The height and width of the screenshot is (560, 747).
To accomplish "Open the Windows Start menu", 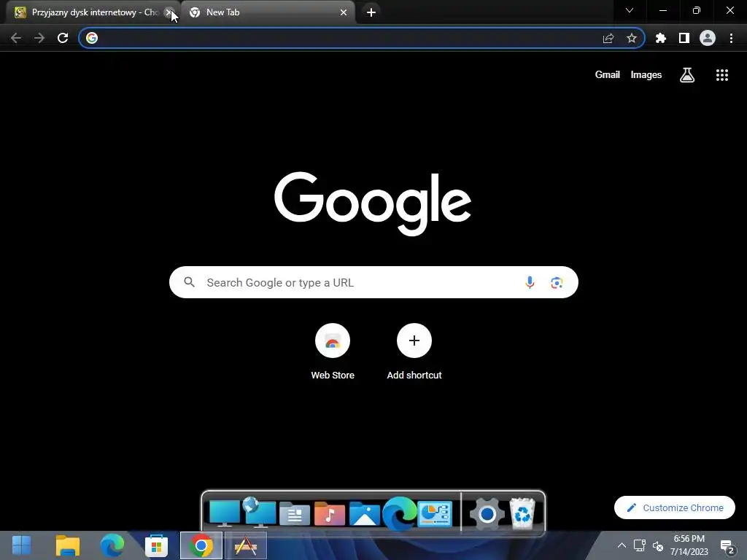I will [x=22, y=545].
